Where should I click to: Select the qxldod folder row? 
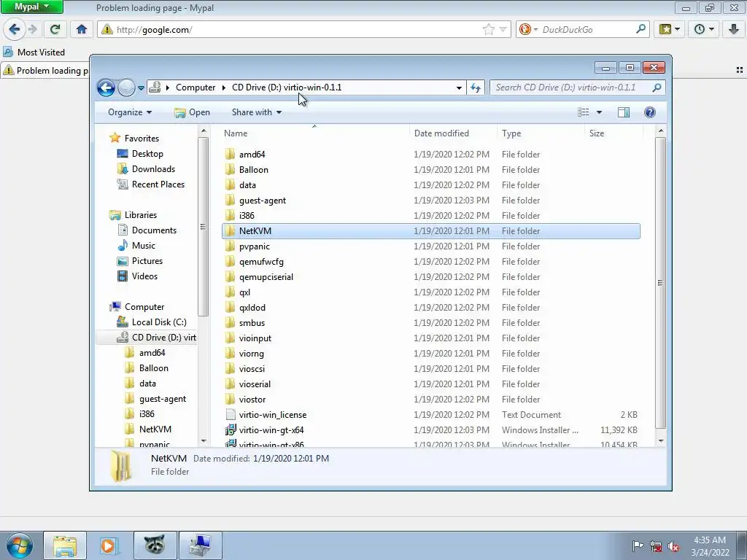[x=430, y=308]
